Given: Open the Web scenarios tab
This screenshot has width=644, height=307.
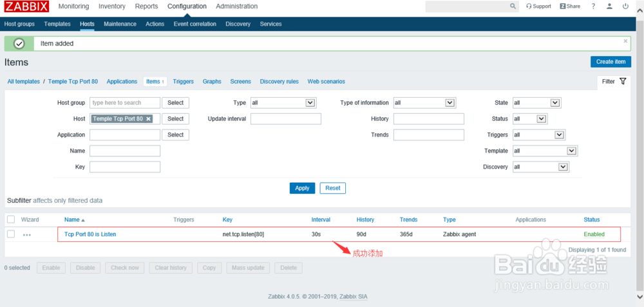Looking at the screenshot, I should pyautogui.click(x=326, y=81).
